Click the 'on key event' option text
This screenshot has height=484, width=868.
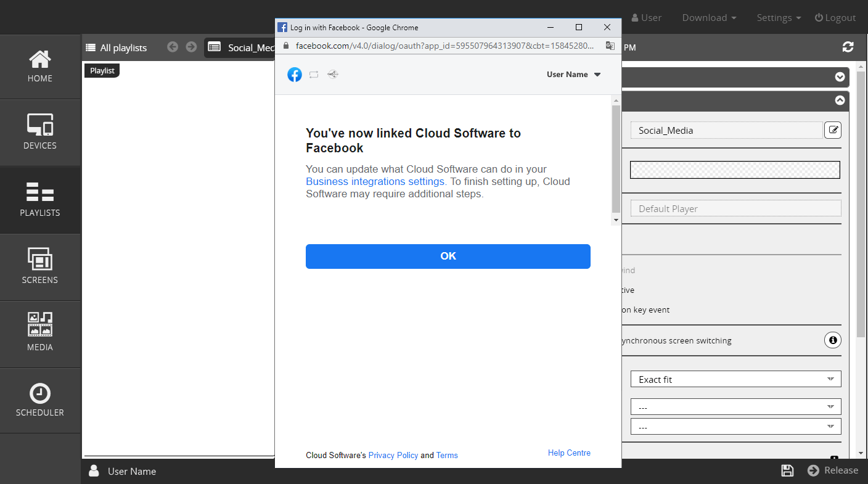click(645, 310)
